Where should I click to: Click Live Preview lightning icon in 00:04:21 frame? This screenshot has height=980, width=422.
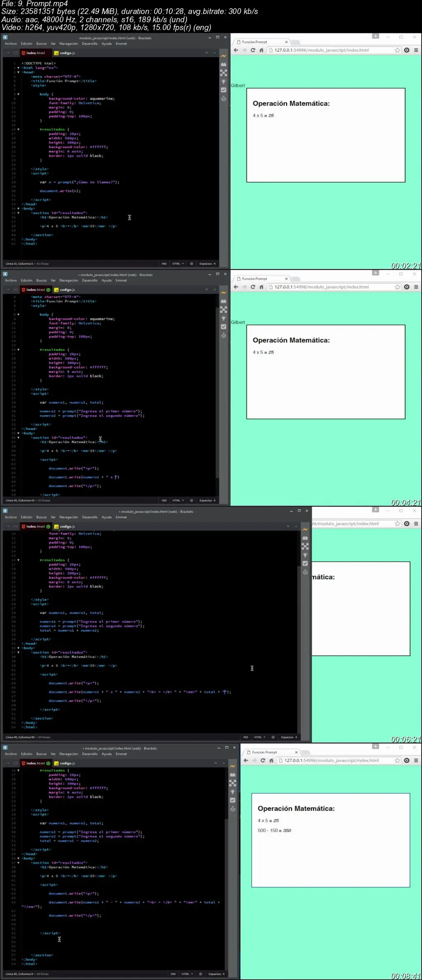click(x=224, y=293)
